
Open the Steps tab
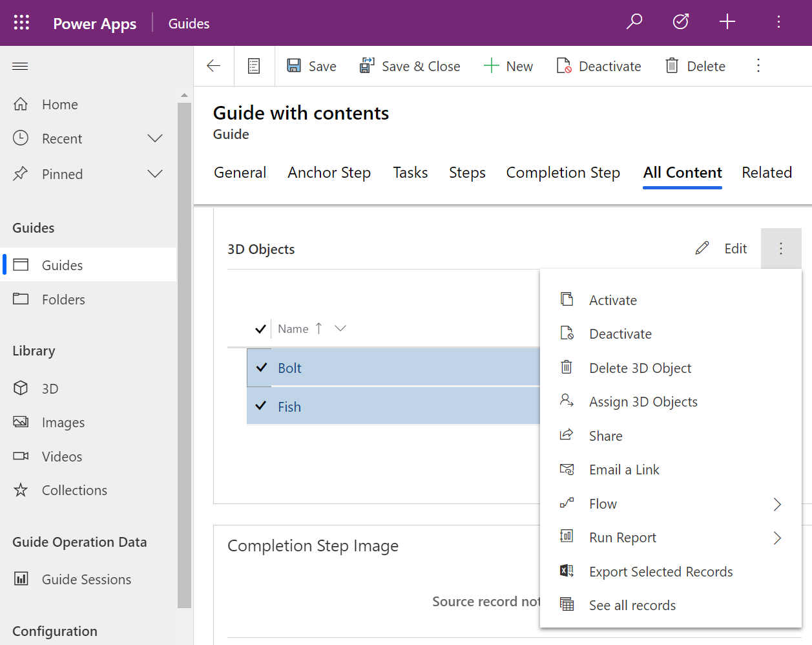click(x=467, y=173)
